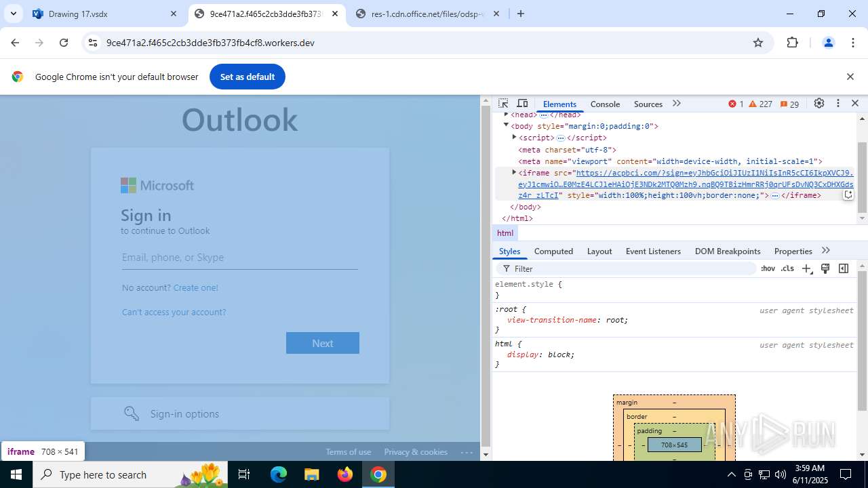Open the DOM Breakpoints tab
The width and height of the screenshot is (868, 488).
728,251
